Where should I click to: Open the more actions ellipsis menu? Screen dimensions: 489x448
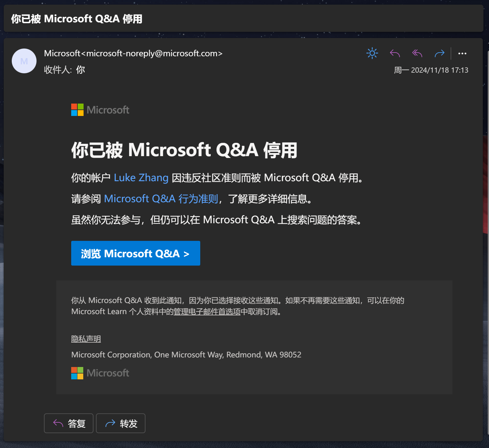pyautogui.click(x=462, y=53)
